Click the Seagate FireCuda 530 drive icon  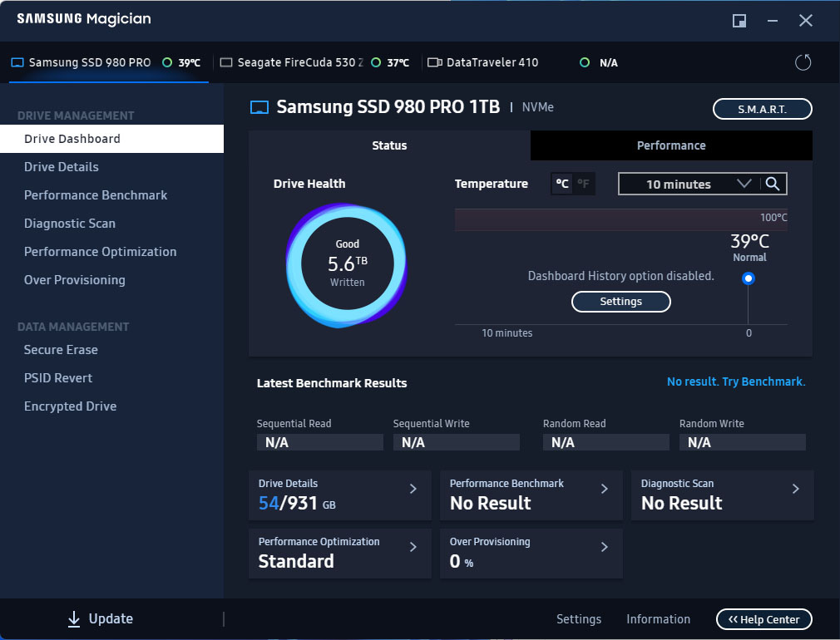pos(226,62)
